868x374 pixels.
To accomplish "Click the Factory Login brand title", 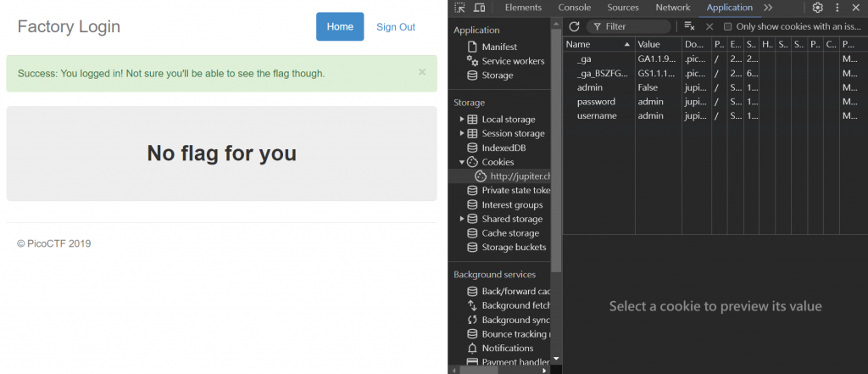I will 69,26.
